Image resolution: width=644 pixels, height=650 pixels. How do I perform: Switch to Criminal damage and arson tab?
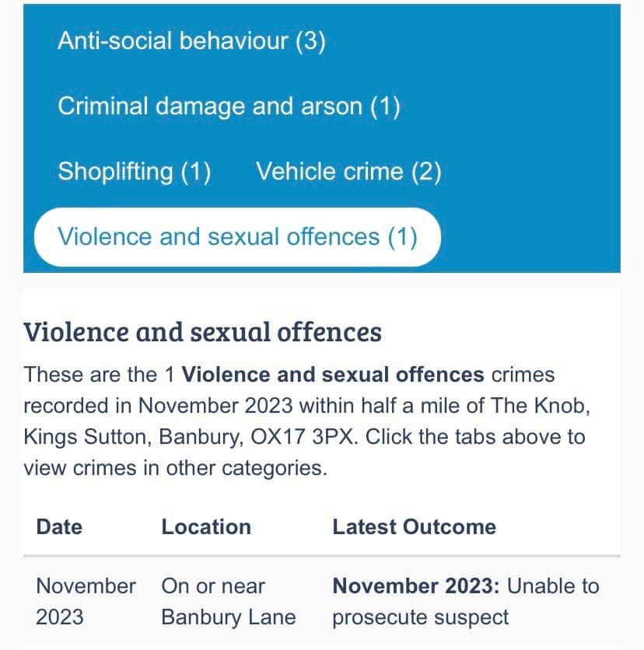point(229,106)
